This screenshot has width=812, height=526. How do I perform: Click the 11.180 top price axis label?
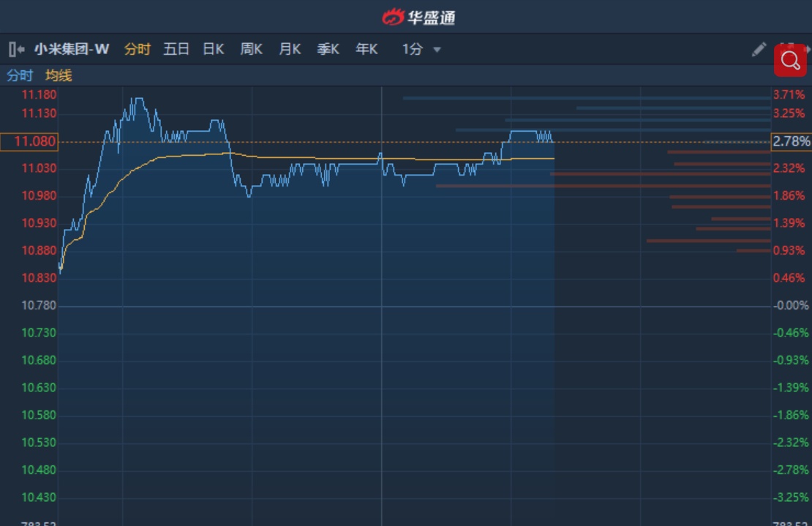pos(40,94)
